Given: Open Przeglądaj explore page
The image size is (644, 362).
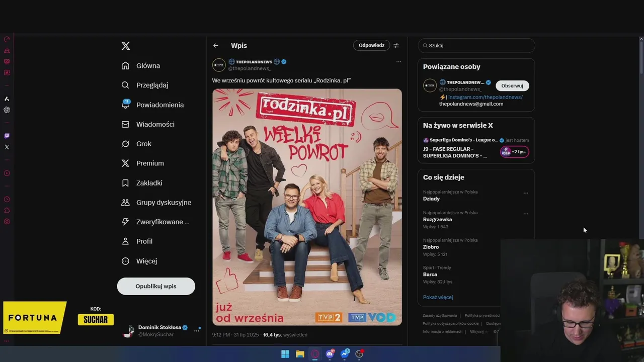Looking at the screenshot, I should [145, 85].
